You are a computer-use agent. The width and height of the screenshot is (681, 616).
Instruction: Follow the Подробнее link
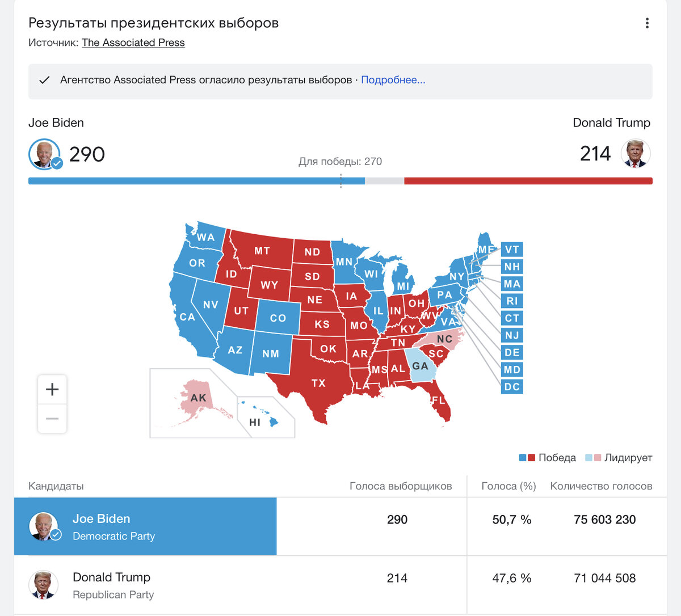(x=393, y=80)
